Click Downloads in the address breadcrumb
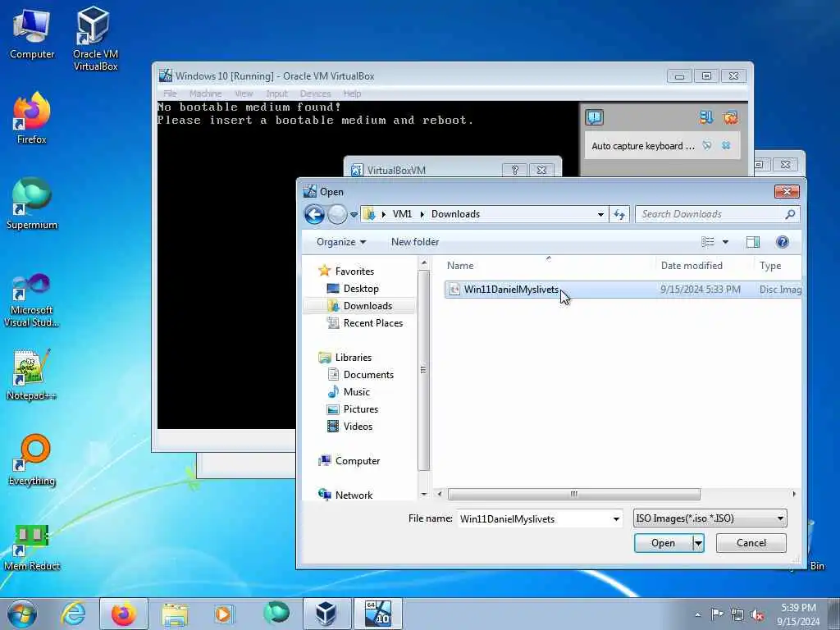Image resolution: width=840 pixels, height=630 pixels. pyautogui.click(x=455, y=214)
